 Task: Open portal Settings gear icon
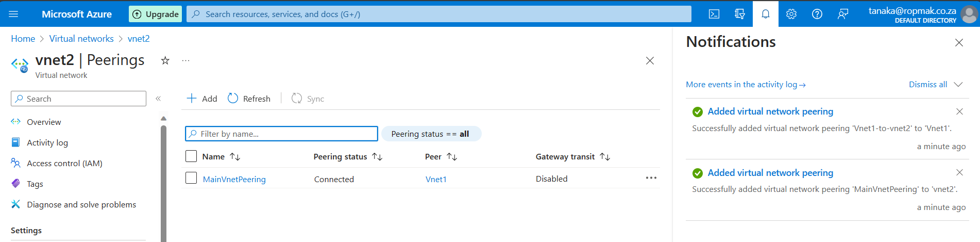pyautogui.click(x=791, y=14)
